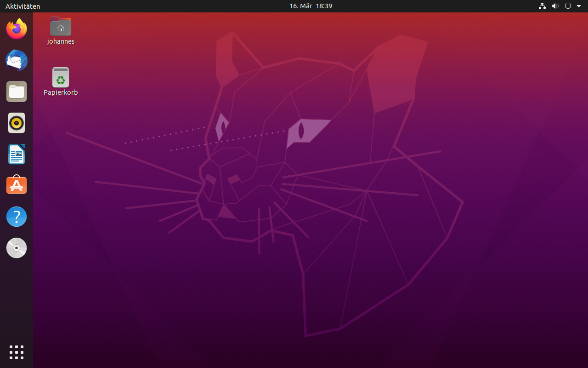Screen dimensions: 588x368
Task: Open Thunderbird mail client
Action: point(17,60)
